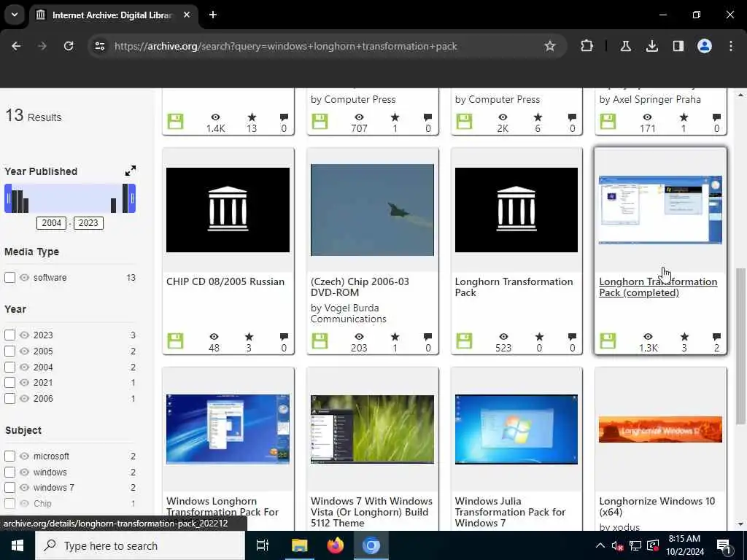Viewport: 747px width, 560px height.
Task: Open Longhornize Windows 10 (x64) link
Action: [657, 507]
